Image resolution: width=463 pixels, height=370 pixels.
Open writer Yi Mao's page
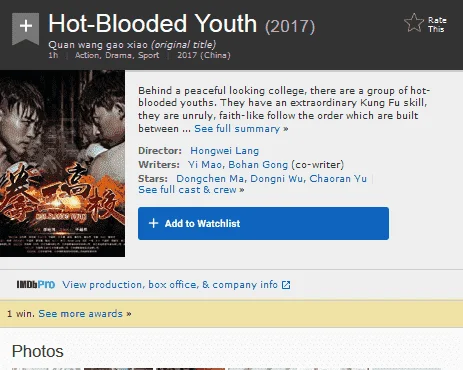[x=206, y=165]
